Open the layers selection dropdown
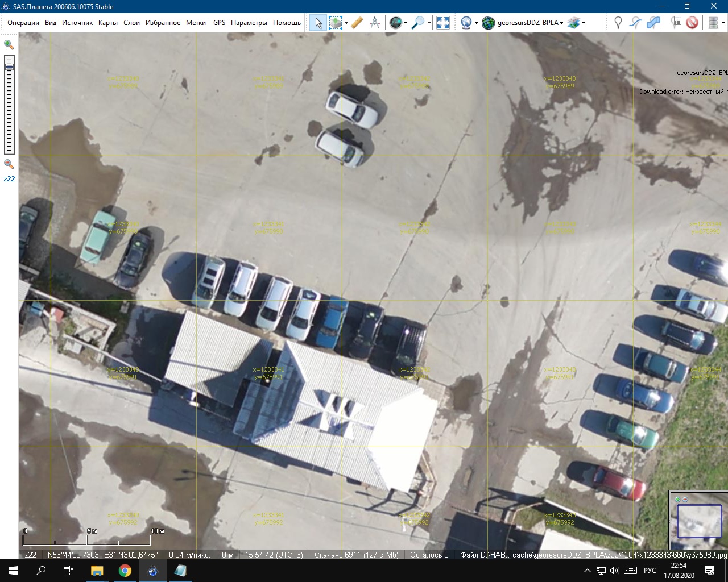Viewport: 728px width, 582px height. click(584, 23)
